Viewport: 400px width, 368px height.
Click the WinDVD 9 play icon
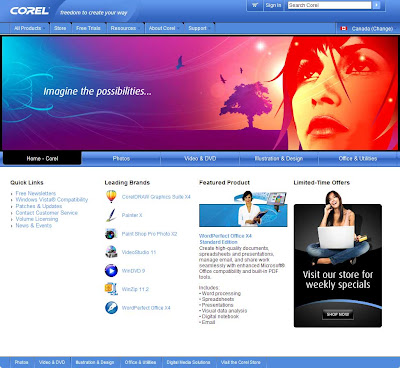[111, 271]
